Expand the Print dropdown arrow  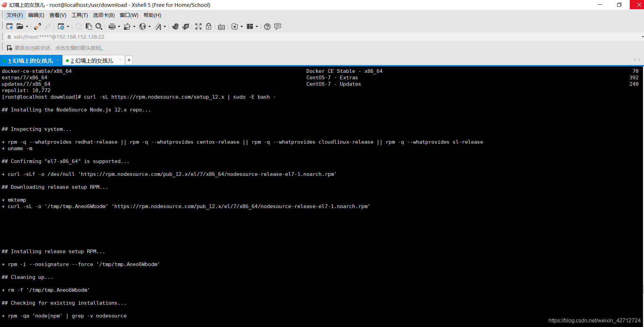tap(119, 26)
